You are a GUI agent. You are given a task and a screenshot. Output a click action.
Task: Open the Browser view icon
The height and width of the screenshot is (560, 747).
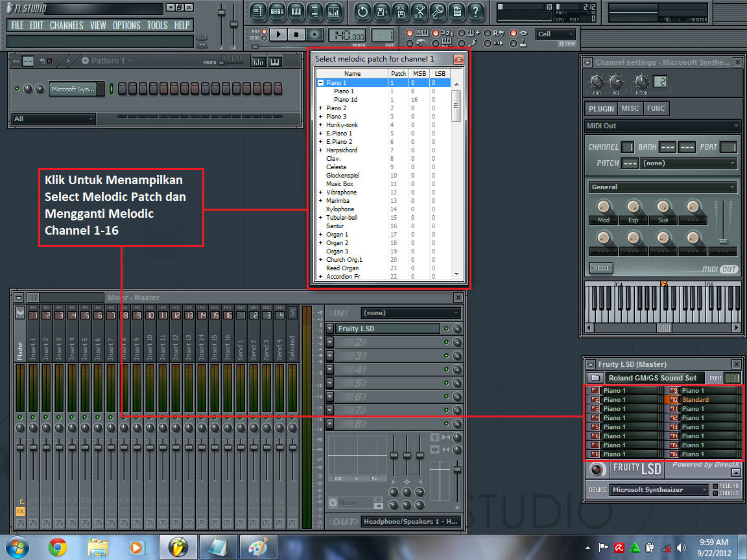click(x=314, y=12)
